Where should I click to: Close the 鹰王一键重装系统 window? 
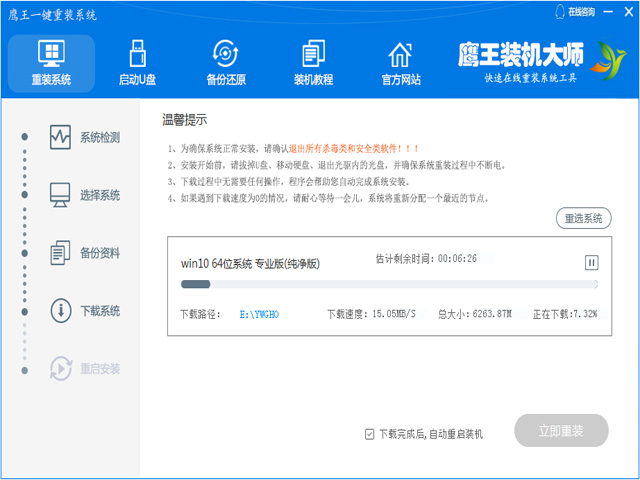pyautogui.click(x=627, y=11)
